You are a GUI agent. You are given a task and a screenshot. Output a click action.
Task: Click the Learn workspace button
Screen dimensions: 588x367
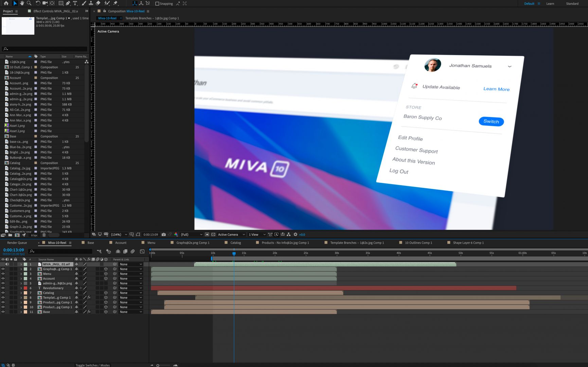550,4
